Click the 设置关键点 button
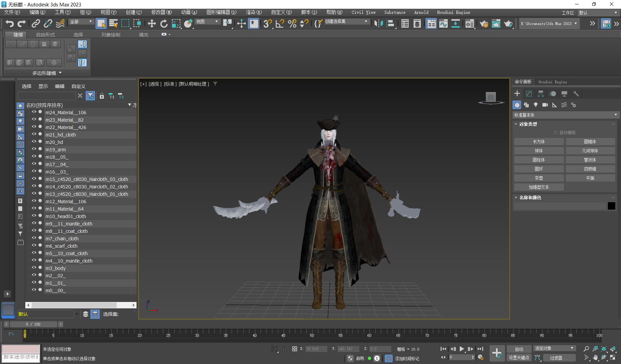The width and height of the screenshot is (621, 364). (x=519, y=358)
